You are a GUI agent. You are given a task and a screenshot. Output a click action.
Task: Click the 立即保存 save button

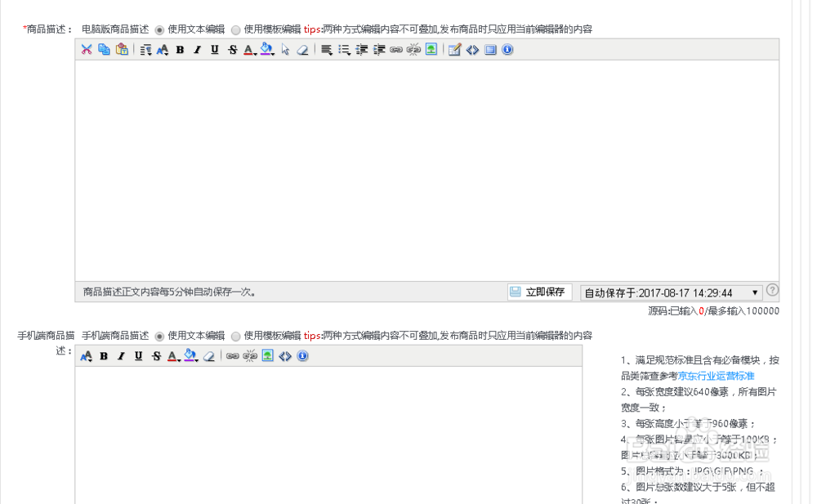click(540, 292)
